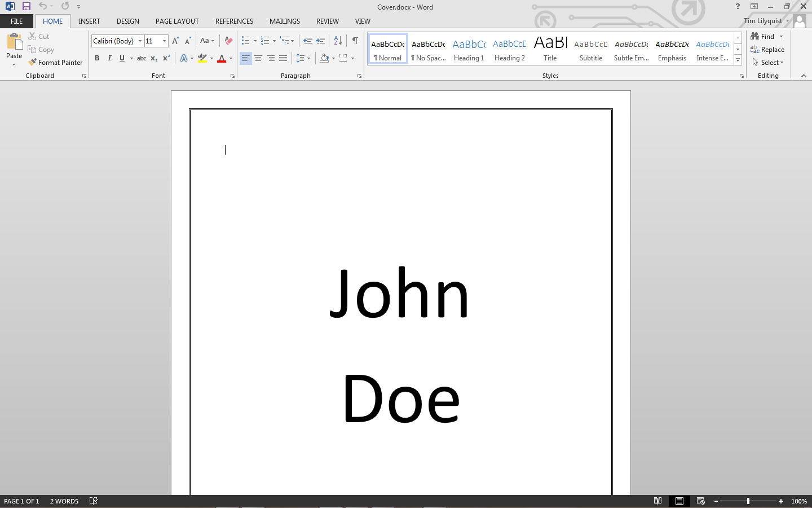This screenshot has width=812, height=508.
Task: Click PAGE 1 OF 1 indicator
Action: (x=21, y=501)
